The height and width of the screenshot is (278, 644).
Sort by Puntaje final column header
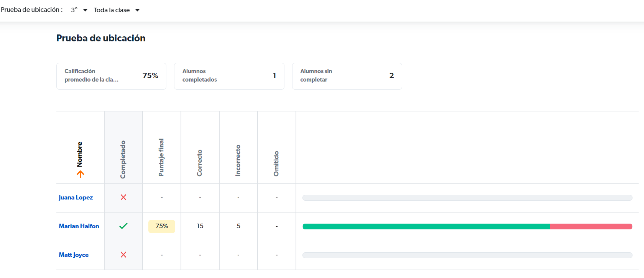pos(161,157)
